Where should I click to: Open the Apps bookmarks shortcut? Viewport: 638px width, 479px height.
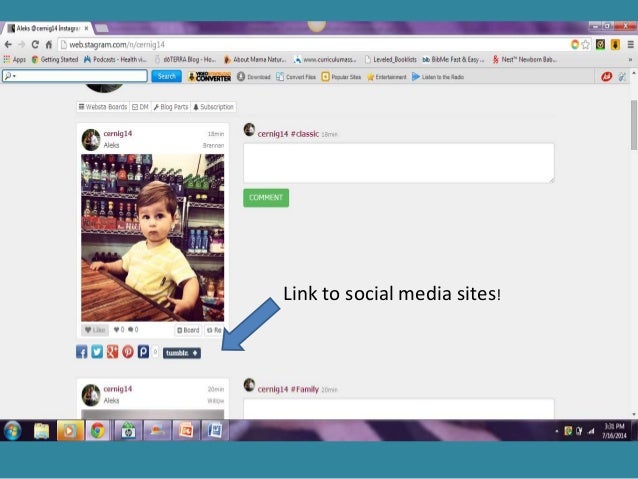point(15,59)
